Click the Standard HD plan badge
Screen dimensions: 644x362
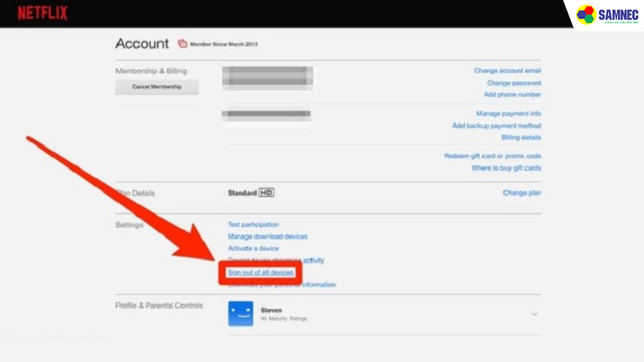[250, 193]
